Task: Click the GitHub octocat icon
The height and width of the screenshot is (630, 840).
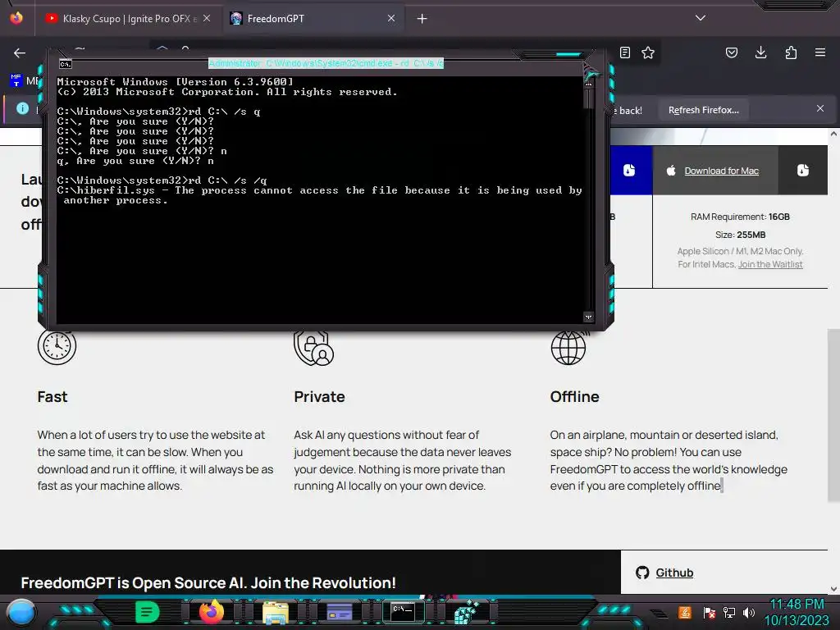Action: pyautogui.click(x=642, y=573)
